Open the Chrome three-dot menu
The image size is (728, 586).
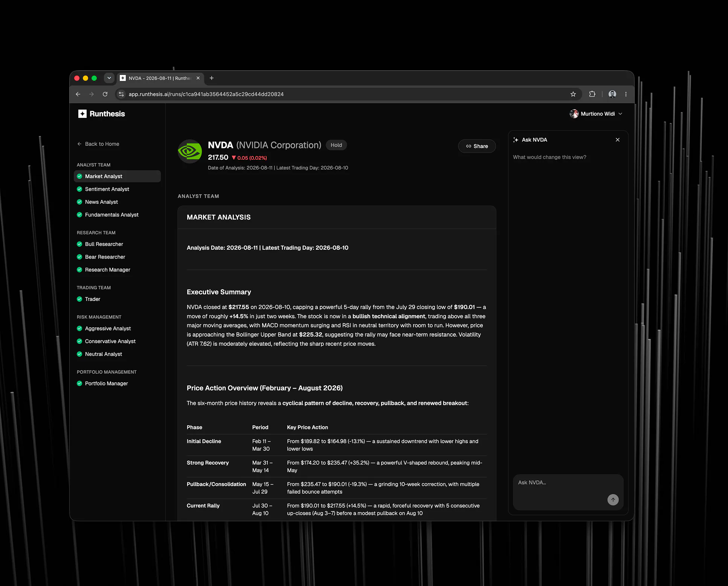pyautogui.click(x=626, y=94)
